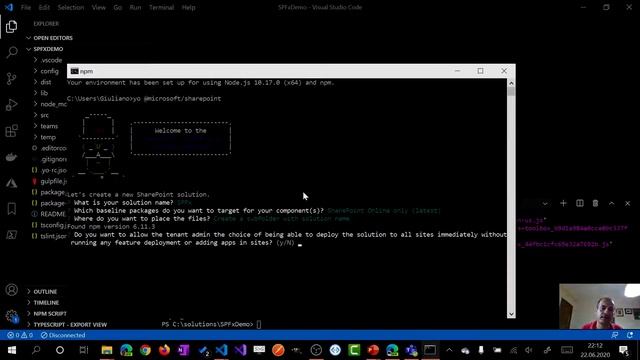This screenshot has height=360, width=640.
Task: Open the View menu
Action: coord(98,7)
